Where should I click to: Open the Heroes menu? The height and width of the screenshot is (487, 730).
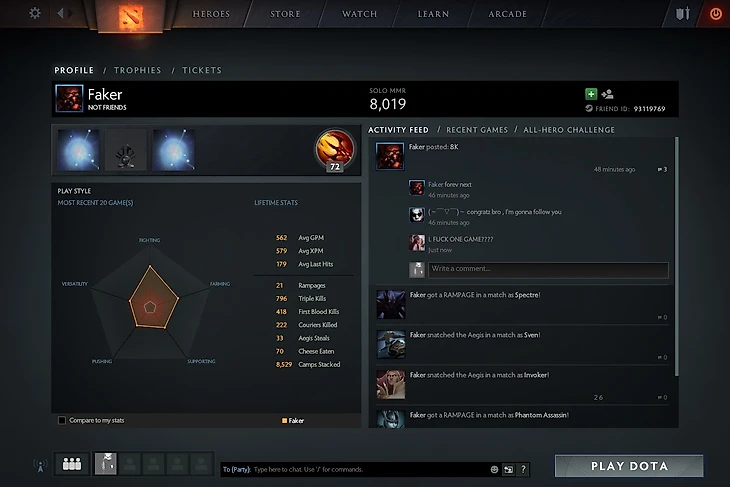[x=211, y=14]
